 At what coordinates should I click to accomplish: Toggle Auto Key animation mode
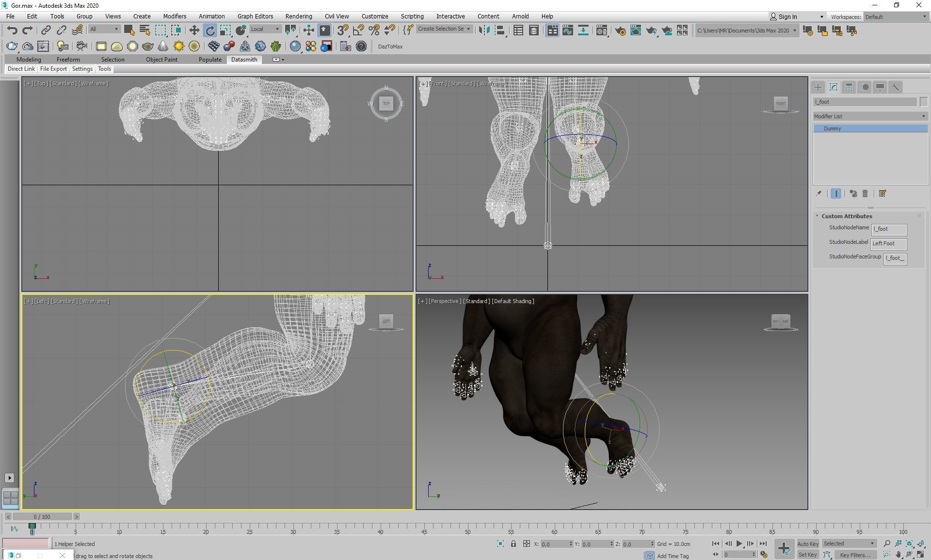coord(808,544)
